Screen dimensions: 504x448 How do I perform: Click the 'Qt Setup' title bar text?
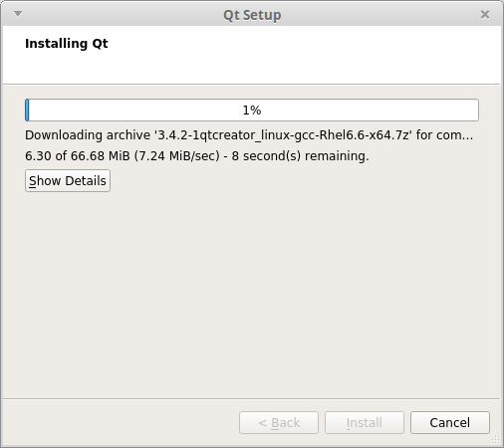[252, 15]
